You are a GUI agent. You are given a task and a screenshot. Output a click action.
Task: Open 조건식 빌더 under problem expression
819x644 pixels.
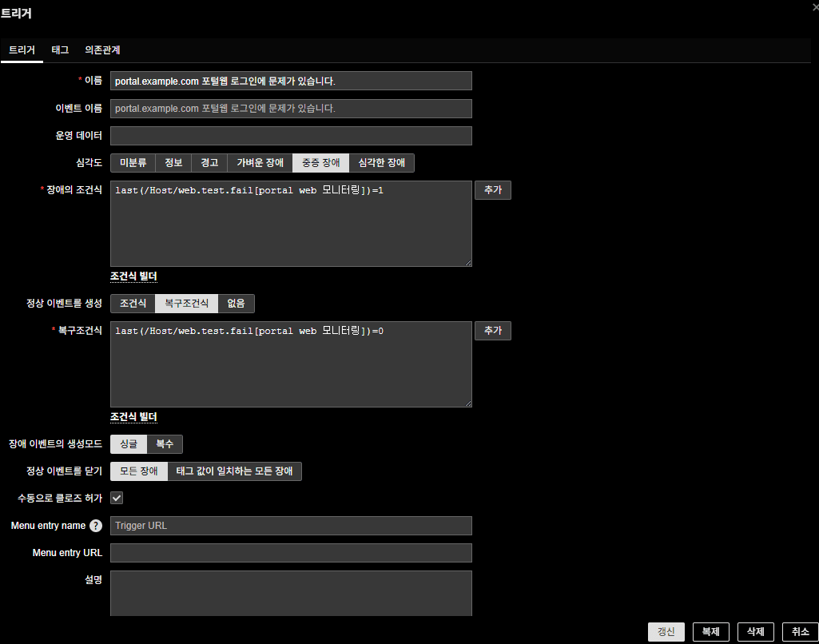[133, 276]
